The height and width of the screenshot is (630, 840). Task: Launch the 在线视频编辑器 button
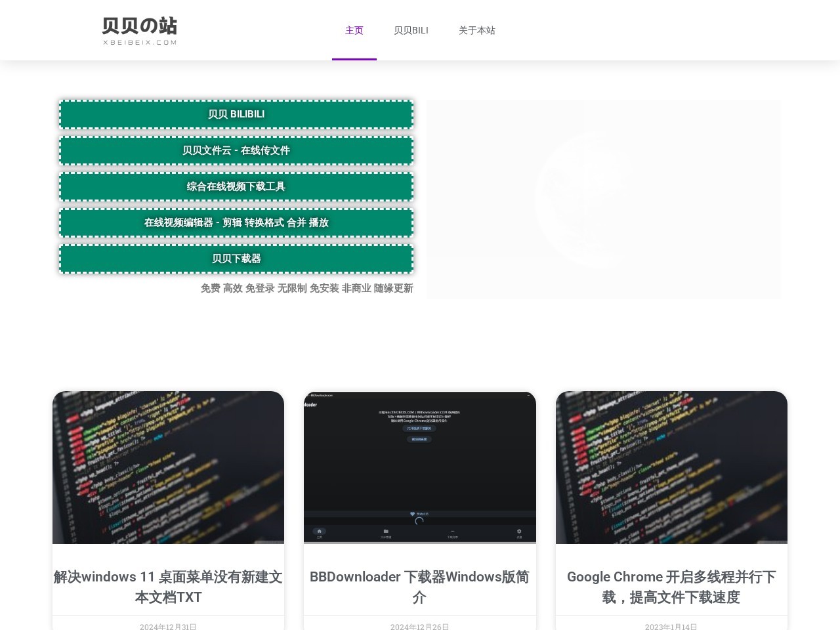click(x=236, y=222)
